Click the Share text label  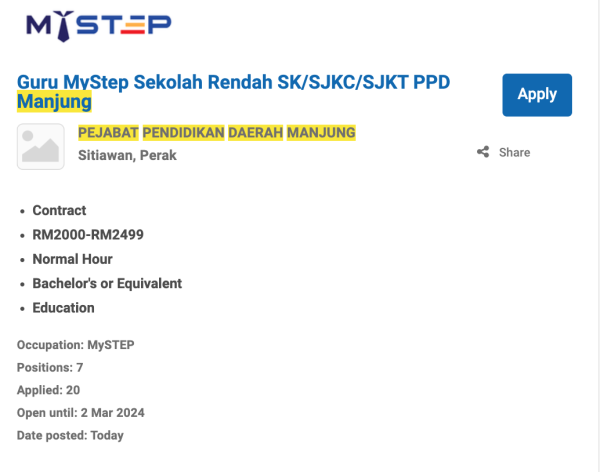click(x=514, y=152)
